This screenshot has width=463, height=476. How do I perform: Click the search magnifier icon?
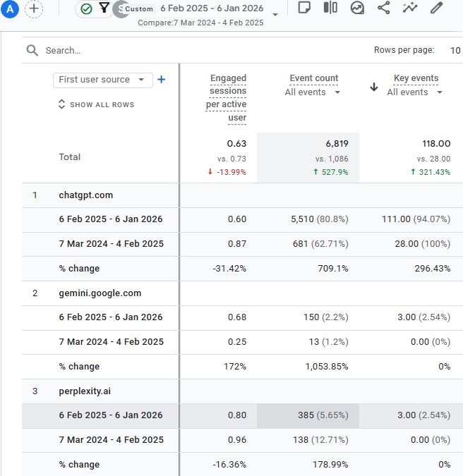32,50
